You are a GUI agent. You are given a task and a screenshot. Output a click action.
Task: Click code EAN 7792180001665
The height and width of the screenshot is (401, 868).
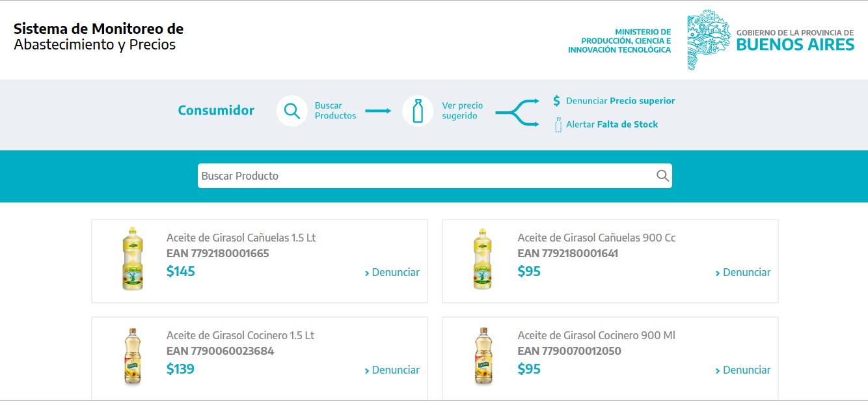pyautogui.click(x=217, y=253)
